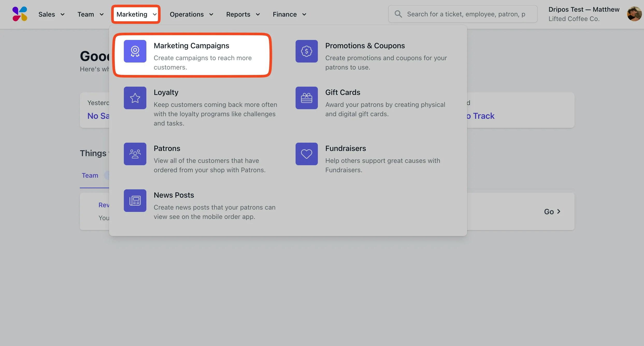
Task: Click the Fundraisers heart icon
Action: pyautogui.click(x=306, y=154)
